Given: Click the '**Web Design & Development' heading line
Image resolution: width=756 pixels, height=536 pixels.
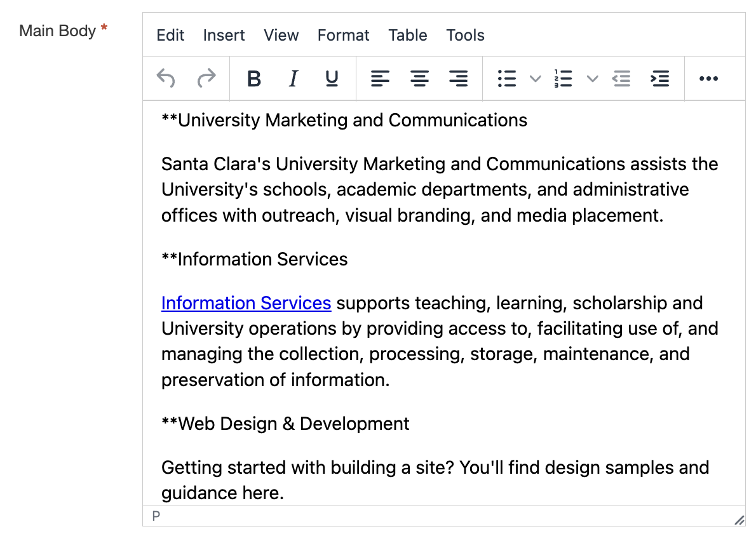Looking at the screenshot, I should click(x=285, y=424).
